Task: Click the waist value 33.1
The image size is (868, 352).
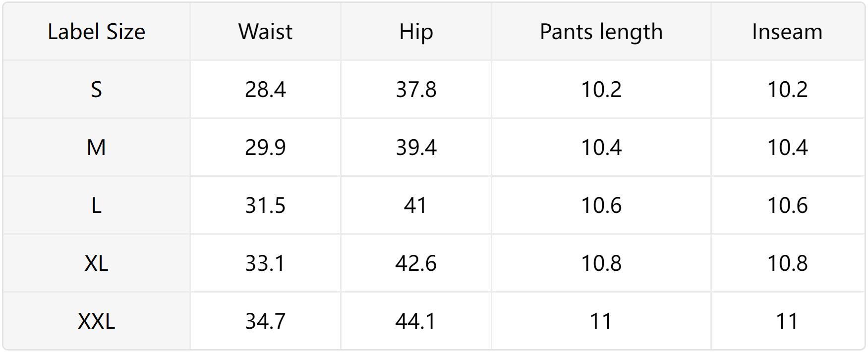Action: pos(265,263)
